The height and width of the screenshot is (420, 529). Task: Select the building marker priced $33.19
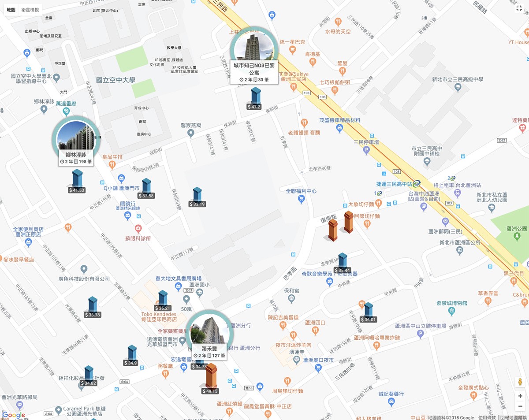(197, 197)
